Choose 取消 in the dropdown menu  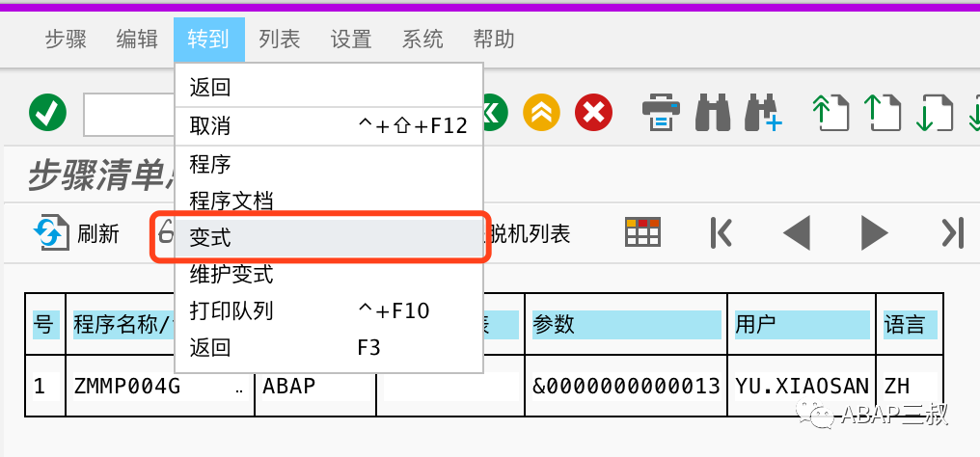(329, 126)
